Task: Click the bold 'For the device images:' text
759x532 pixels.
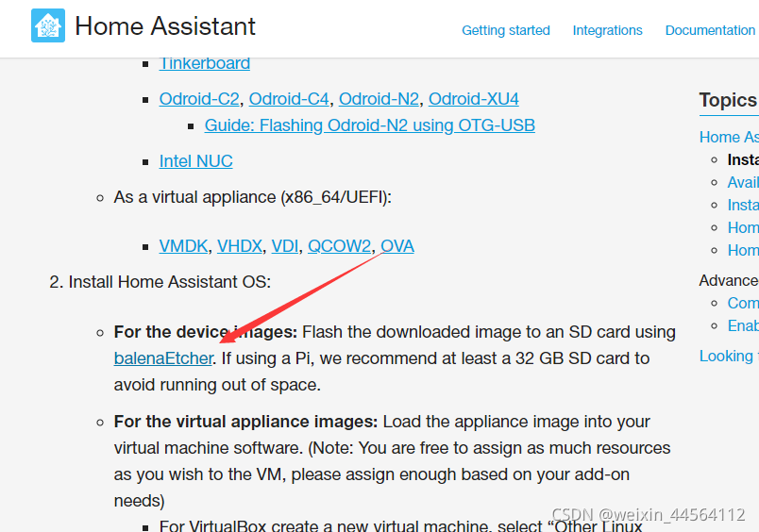Action: click(x=206, y=332)
